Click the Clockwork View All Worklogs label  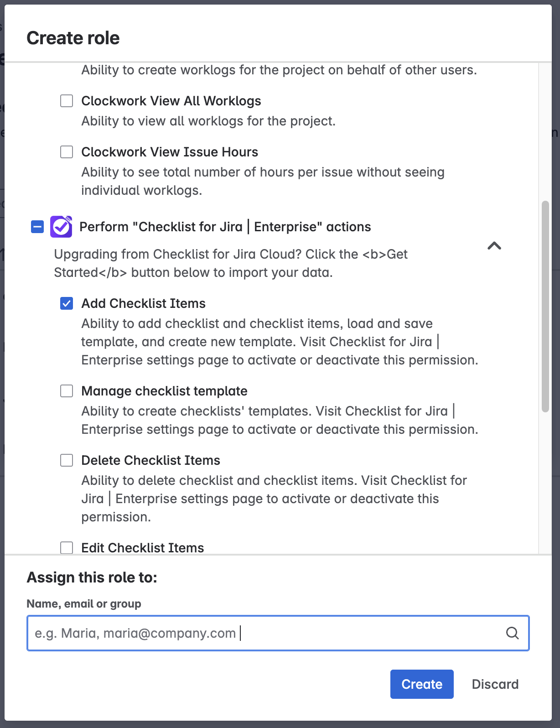point(171,101)
